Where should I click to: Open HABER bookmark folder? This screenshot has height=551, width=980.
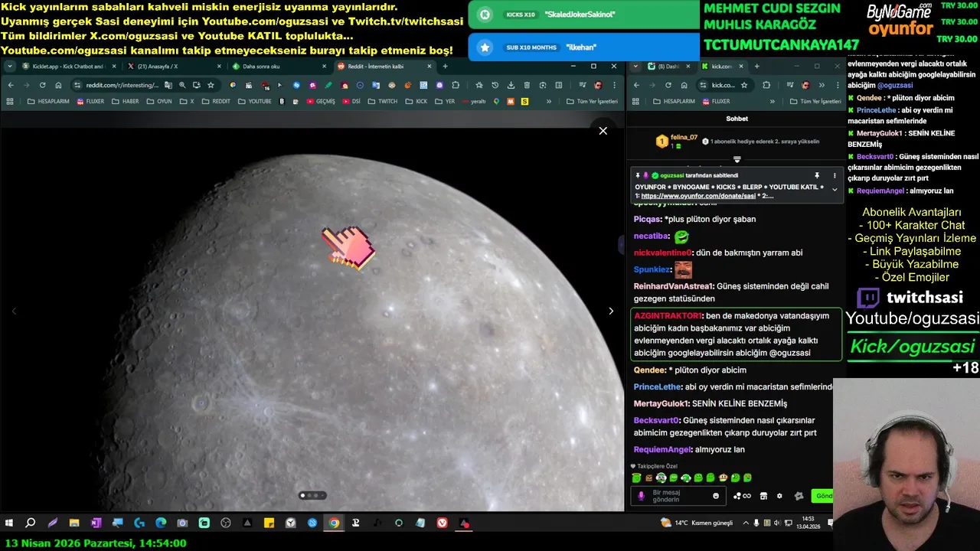[125, 101]
